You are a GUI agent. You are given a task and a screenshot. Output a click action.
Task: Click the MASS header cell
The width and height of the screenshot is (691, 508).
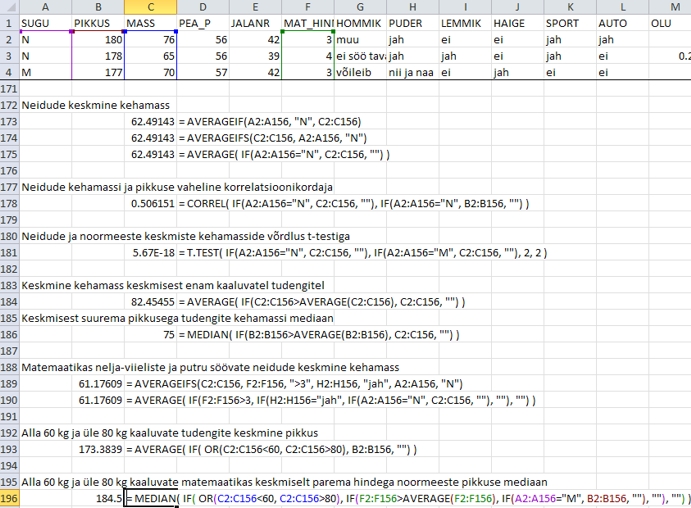click(x=151, y=23)
